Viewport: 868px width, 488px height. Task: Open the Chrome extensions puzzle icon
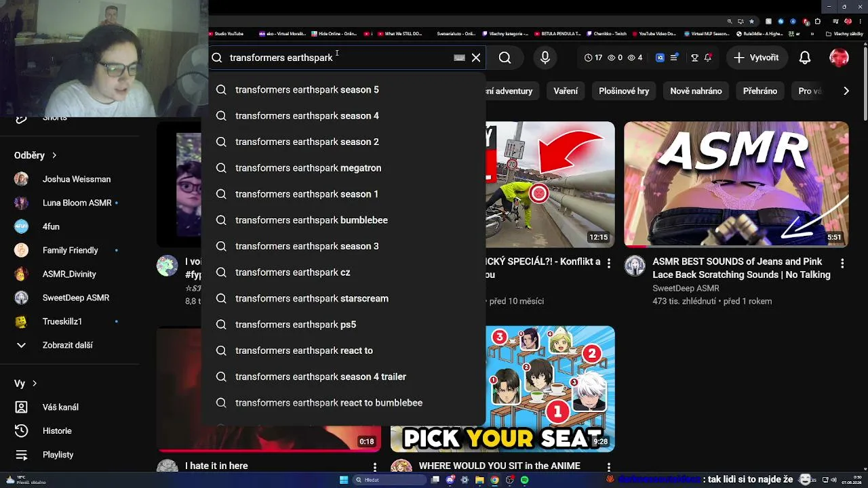(x=818, y=21)
